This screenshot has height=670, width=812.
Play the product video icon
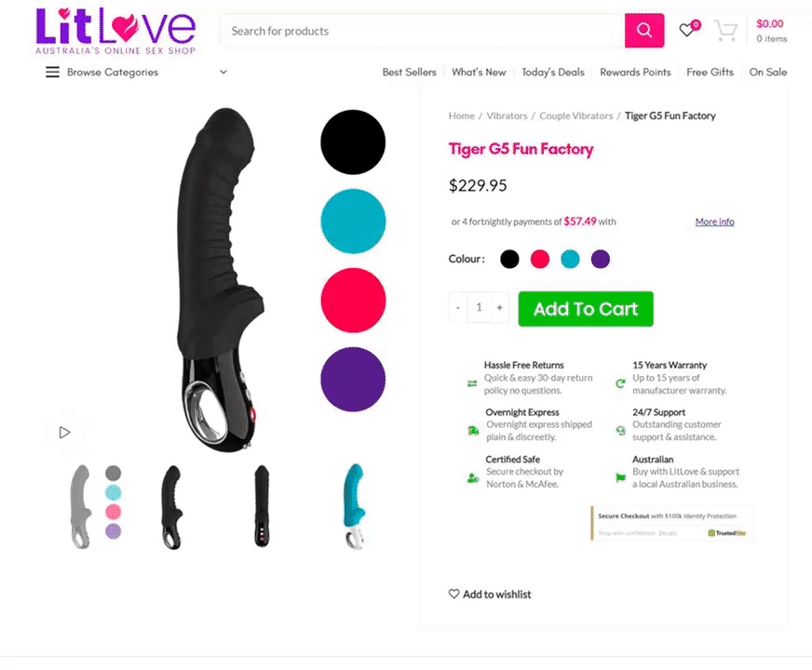[x=65, y=433]
